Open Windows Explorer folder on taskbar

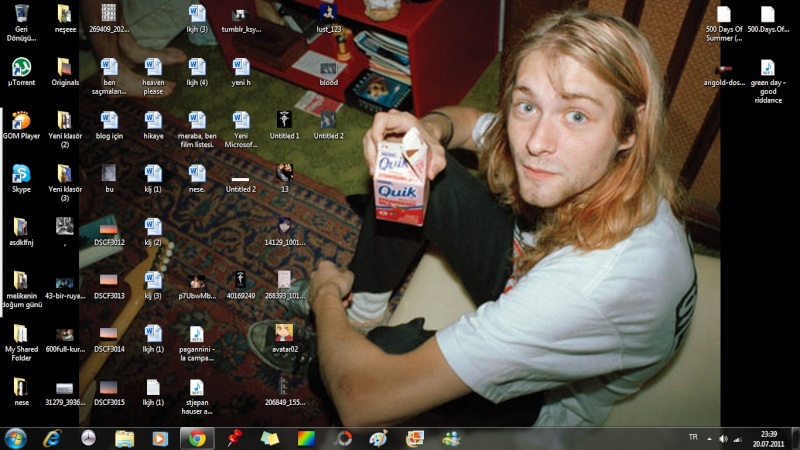124,438
